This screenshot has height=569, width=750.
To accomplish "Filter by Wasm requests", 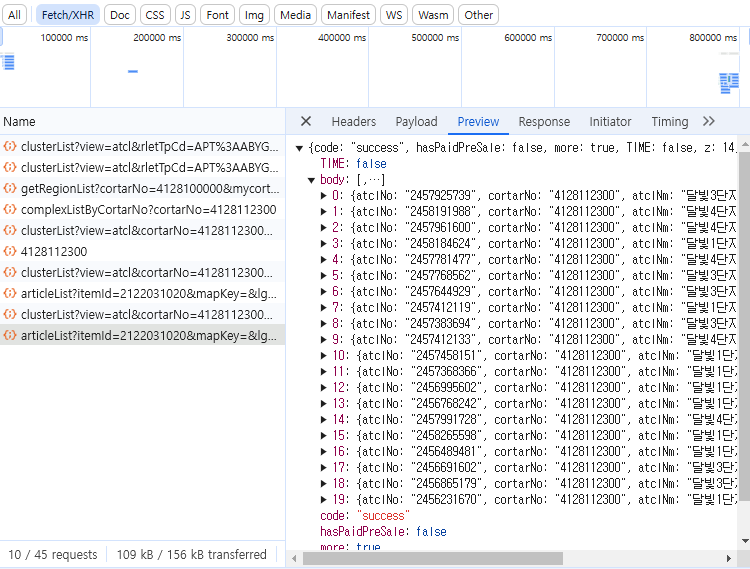I will pos(433,15).
